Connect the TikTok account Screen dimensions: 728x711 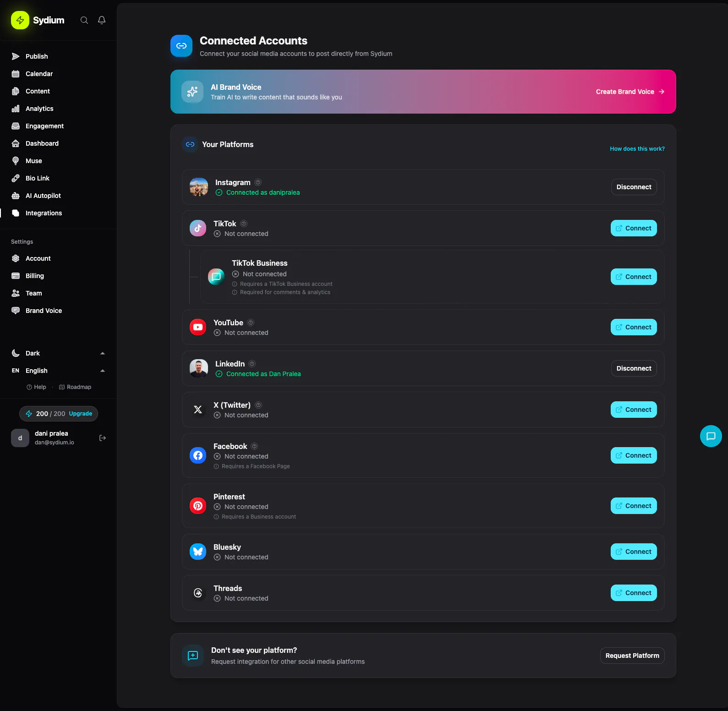(x=634, y=228)
